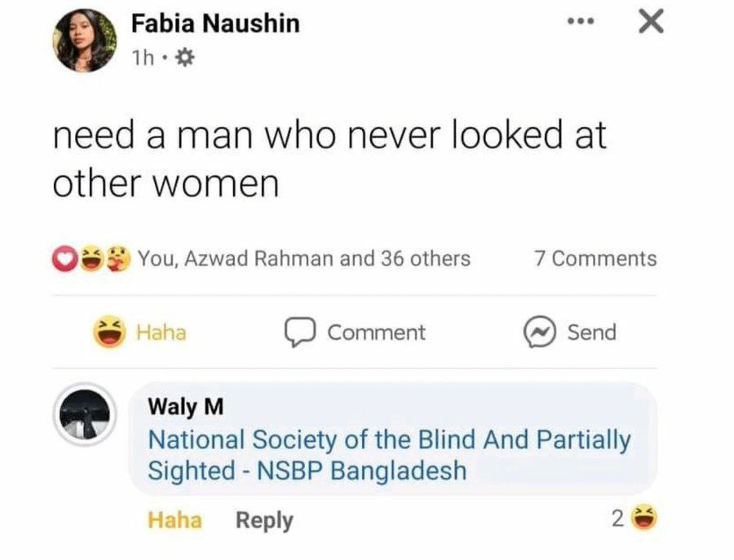Click the red heart reaction icon
Viewport: 734px width, 560px height.
click(64, 259)
